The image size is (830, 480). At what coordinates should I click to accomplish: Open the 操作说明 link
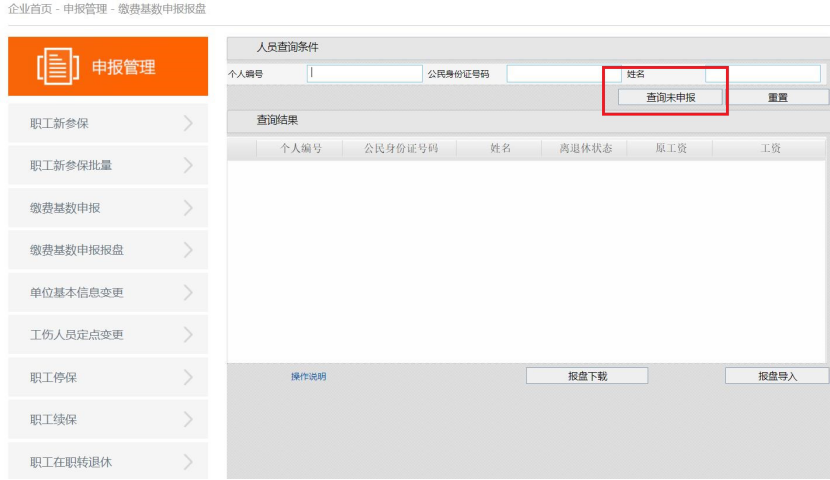tap(308, 377)
